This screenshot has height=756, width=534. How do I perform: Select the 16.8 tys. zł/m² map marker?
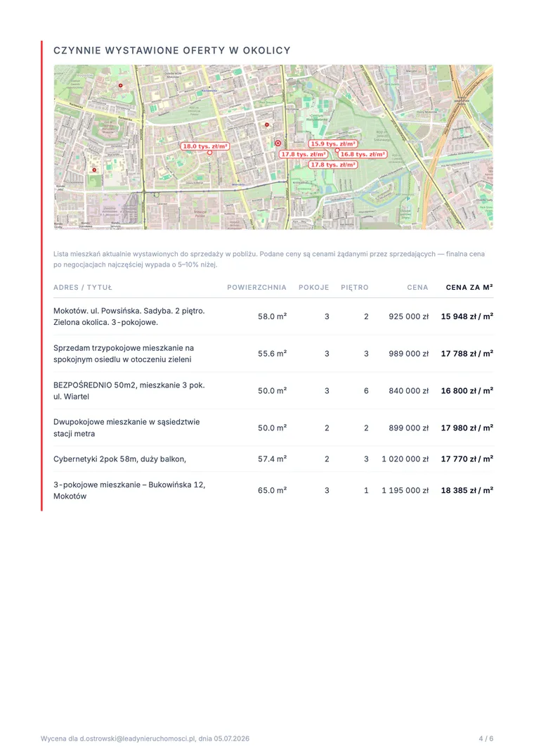363,154
